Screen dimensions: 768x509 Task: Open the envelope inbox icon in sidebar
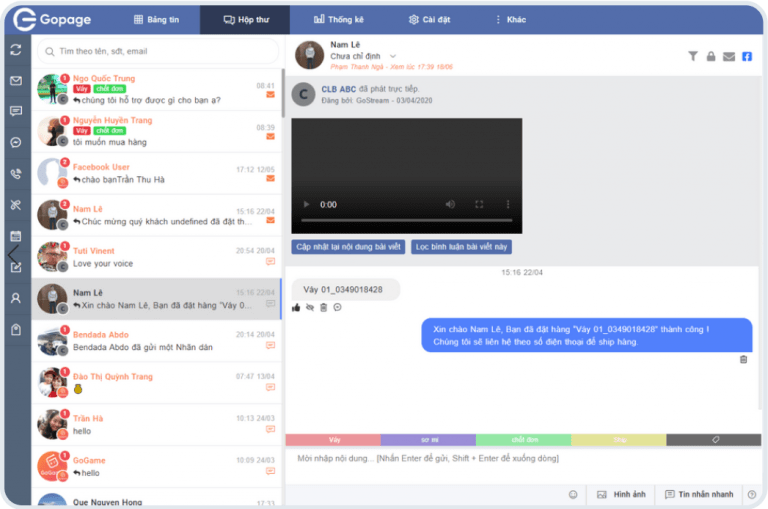(16, 81)
